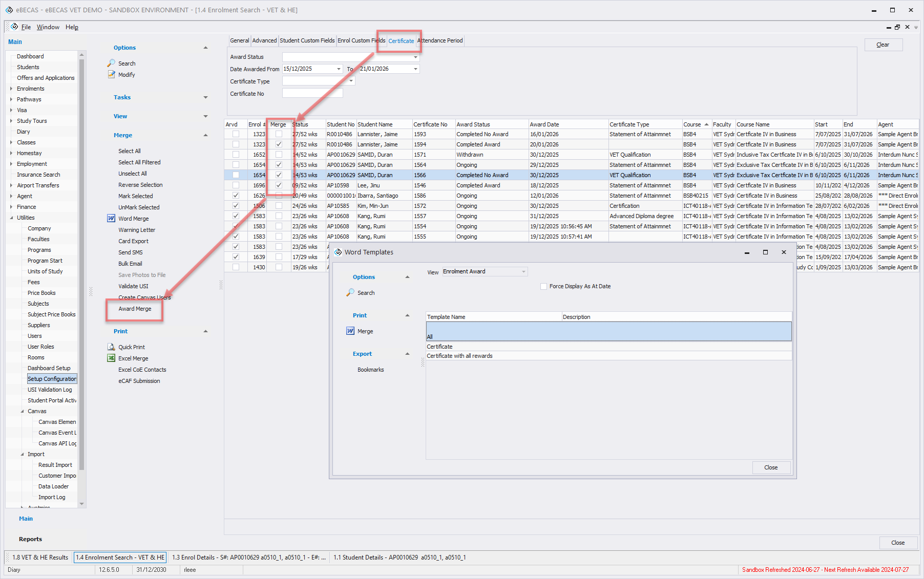This screenshot has height=579, width=924.
Task: Click the Word Merge icon in Merge panel
Action: [111, 219]
